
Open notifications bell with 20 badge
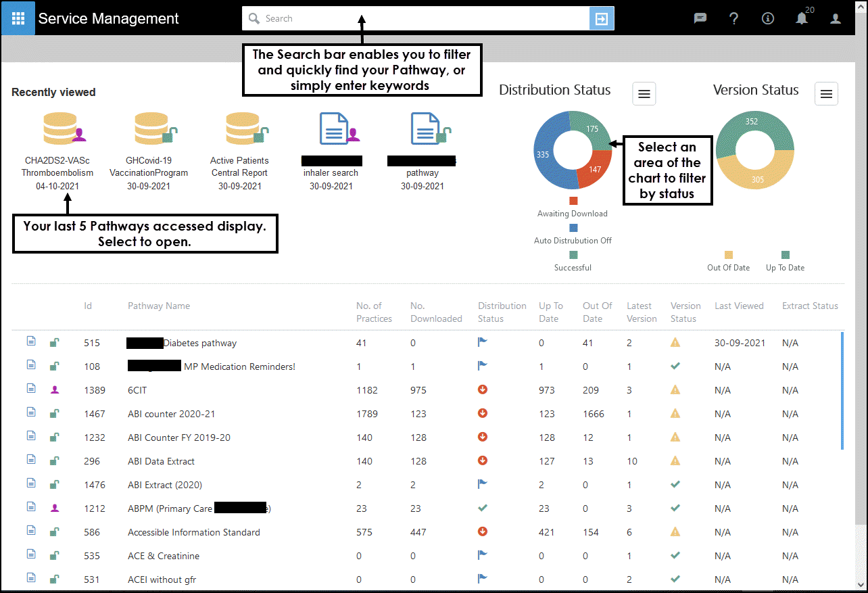tap(802, 19)
